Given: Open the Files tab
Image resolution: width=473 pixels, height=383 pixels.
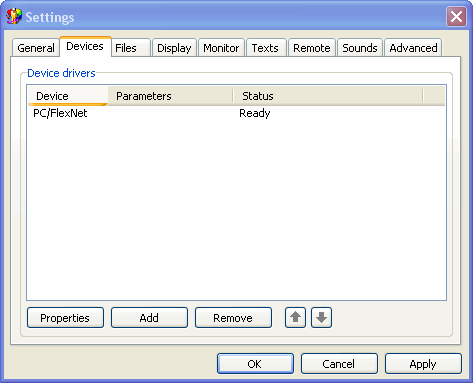Looking at the screenshot, I should coord(131,48).
